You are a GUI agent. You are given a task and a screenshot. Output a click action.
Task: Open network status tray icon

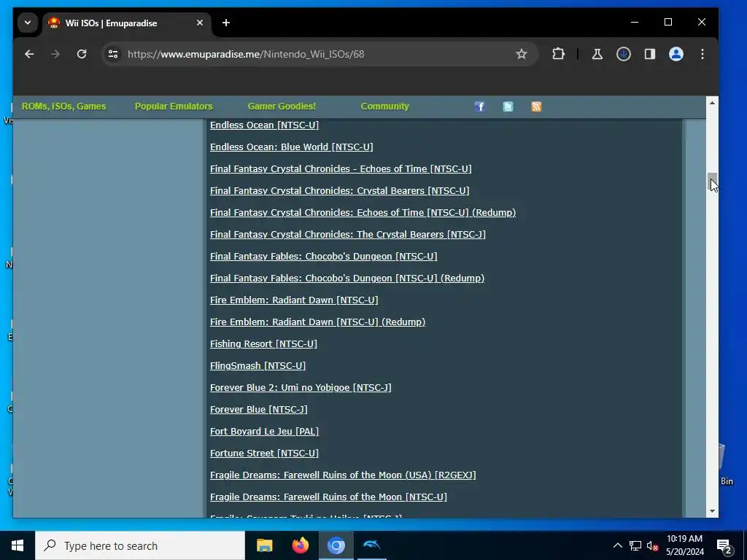(x=635, y=545)
